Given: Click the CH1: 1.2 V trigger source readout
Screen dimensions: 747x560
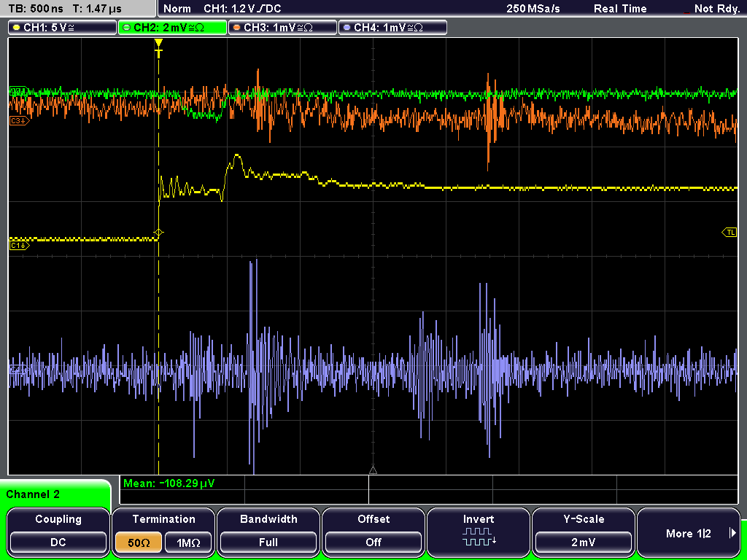Looking at the screenshot, I should click(242, 9).
